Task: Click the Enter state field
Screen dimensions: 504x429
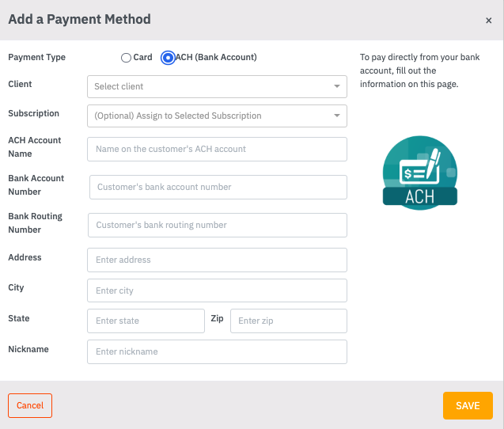Action: pyautogui.click(x=146, y=321)
